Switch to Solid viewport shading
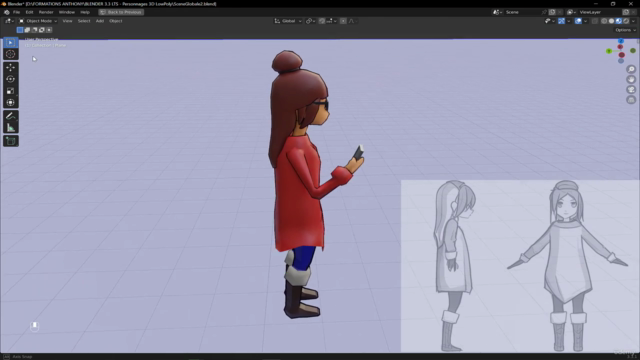 (x=611, y=21)
